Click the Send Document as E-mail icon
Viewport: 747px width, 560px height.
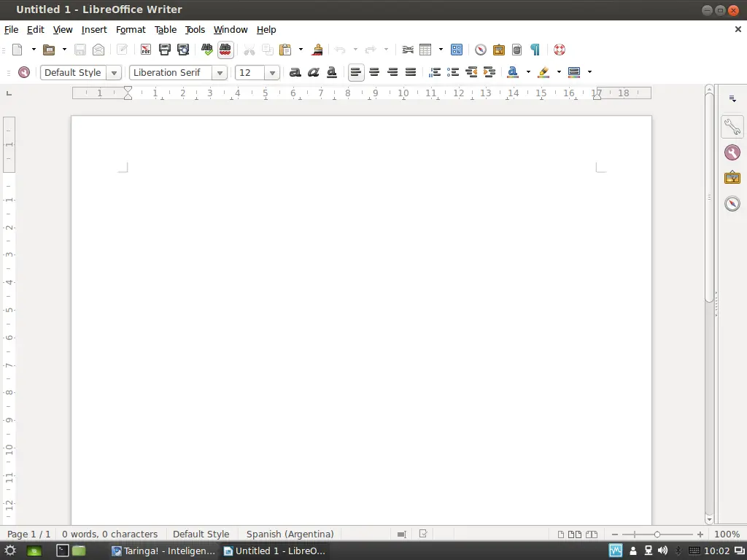(x=98, y=50)
